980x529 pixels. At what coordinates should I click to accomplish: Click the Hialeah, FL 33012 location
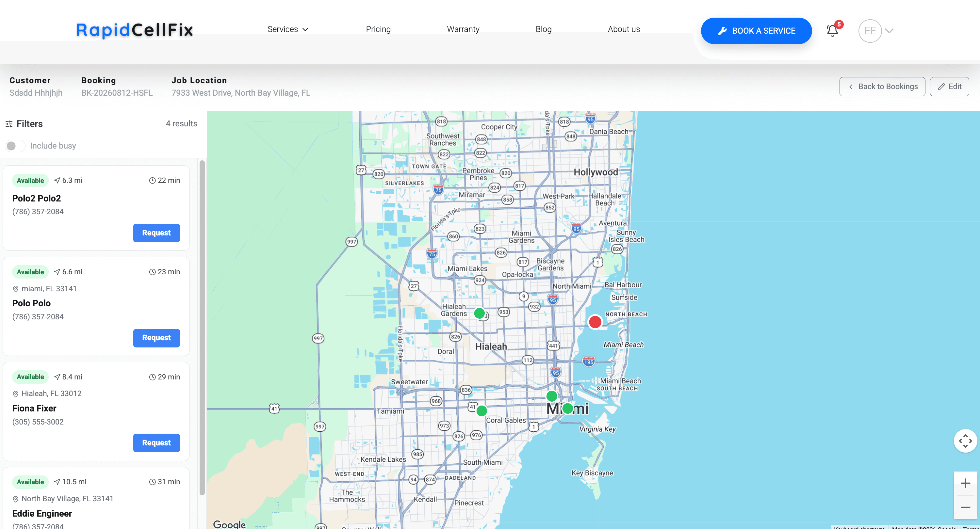point(47,393)
